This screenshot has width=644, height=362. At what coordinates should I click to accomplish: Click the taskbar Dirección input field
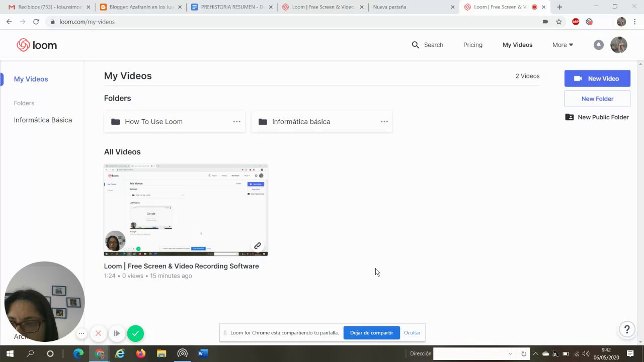[x=470, y=353]
